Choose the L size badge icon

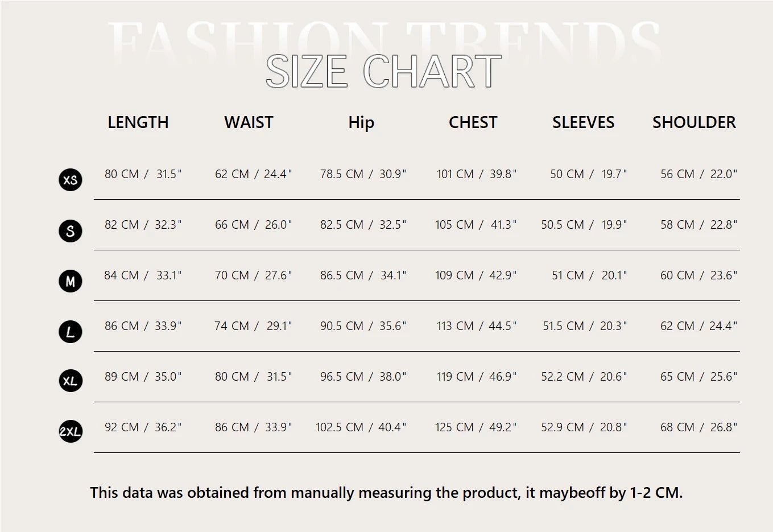click(x=71, y=332)
